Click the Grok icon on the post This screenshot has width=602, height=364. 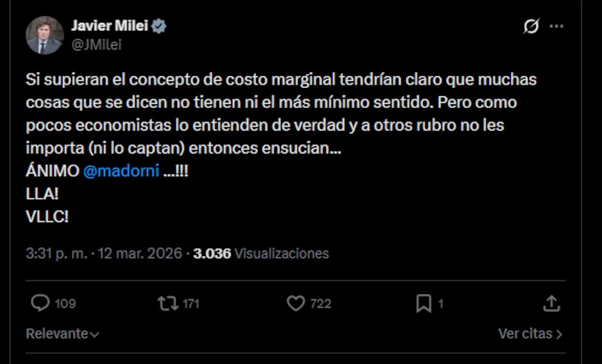pos(531,27)
